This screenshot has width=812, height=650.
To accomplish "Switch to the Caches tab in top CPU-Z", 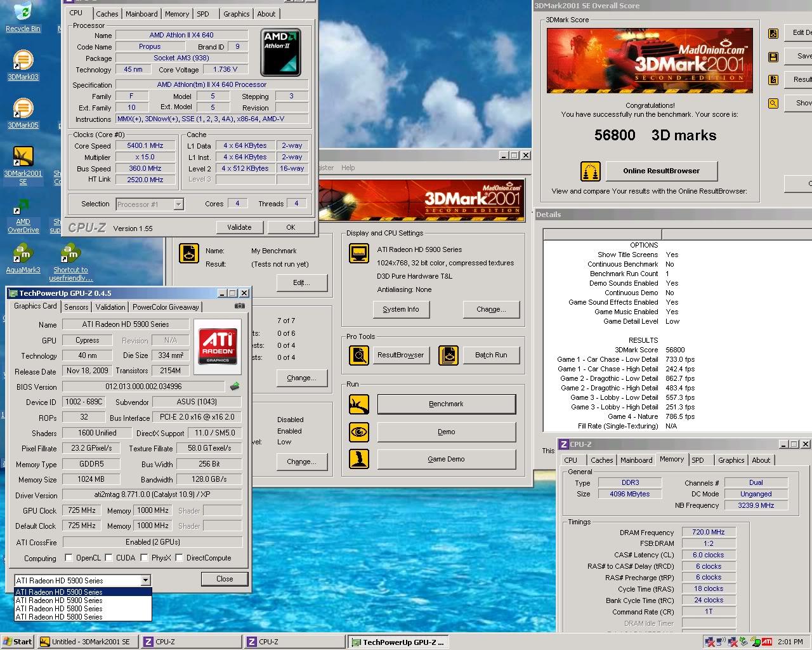I will (x=107, y=14).
